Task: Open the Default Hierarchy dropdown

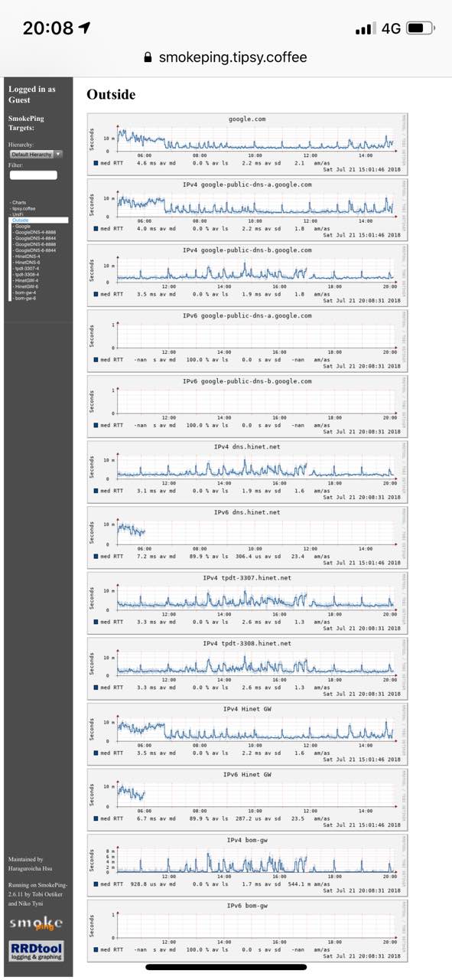Action: point(36,154)
